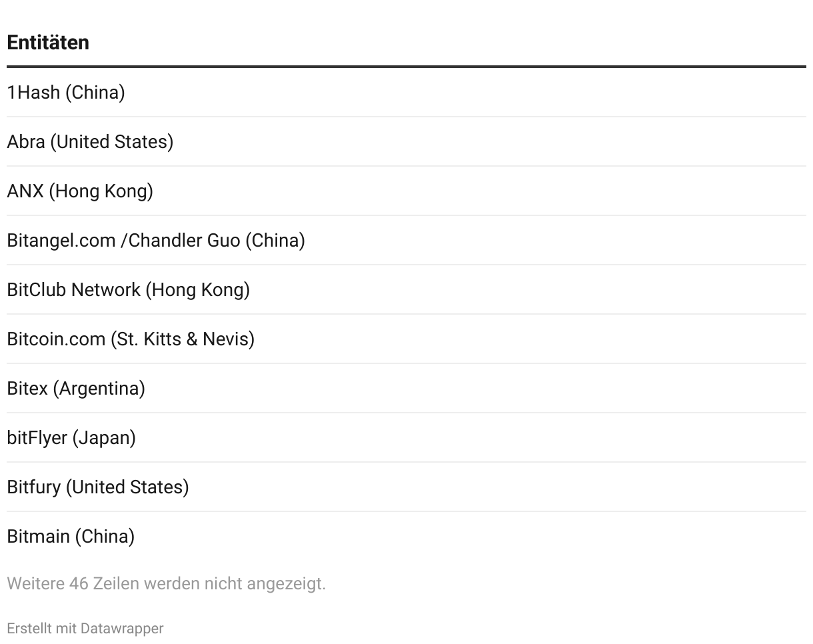The height and width of the screenshot is (644, 813).
Task: Click the 'Erstellt mit' footer text
Action: click(x=42, y=628)
